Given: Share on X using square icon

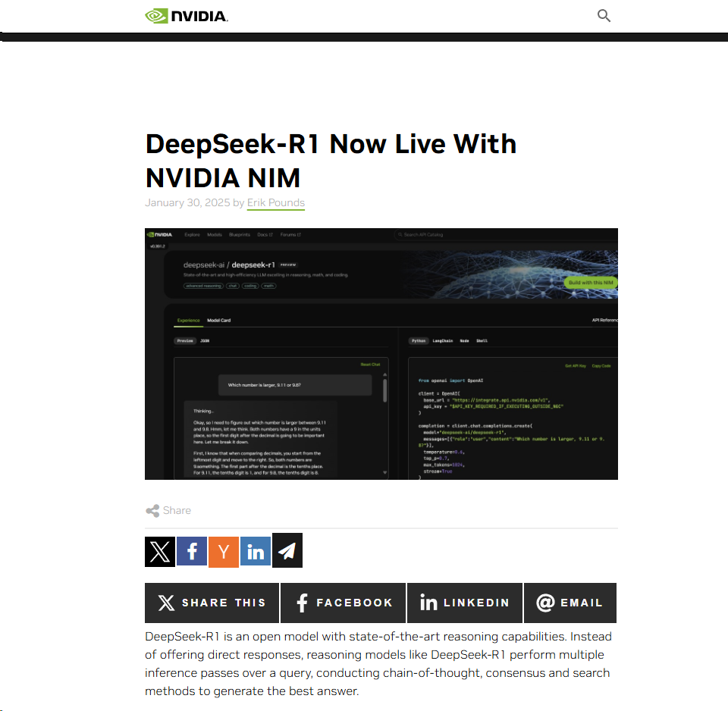Looking at the screenshot, I should (x=160, y=552).
